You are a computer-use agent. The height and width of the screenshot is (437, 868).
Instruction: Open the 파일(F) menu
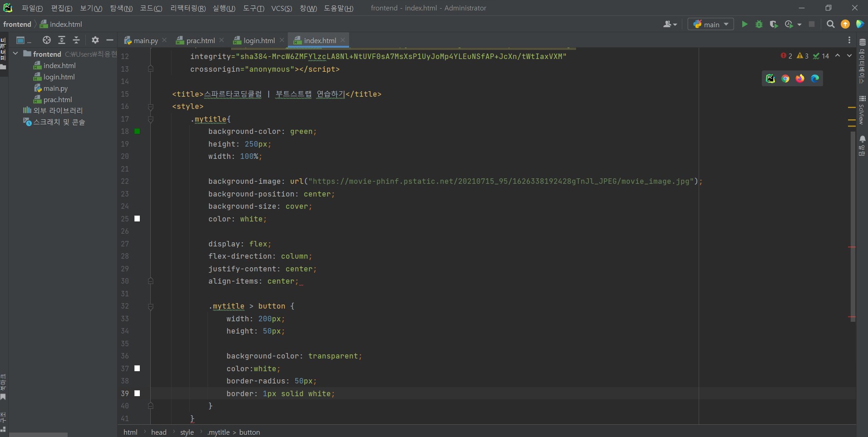(x=32, y=8)
